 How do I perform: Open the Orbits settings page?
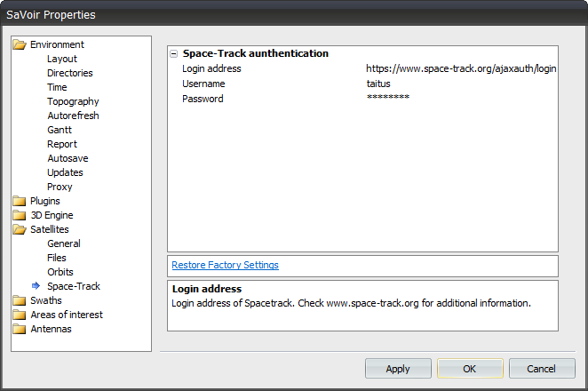60,272
